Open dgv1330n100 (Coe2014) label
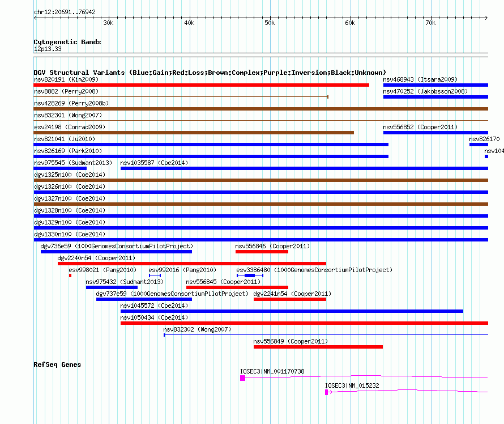 point(70,234)
